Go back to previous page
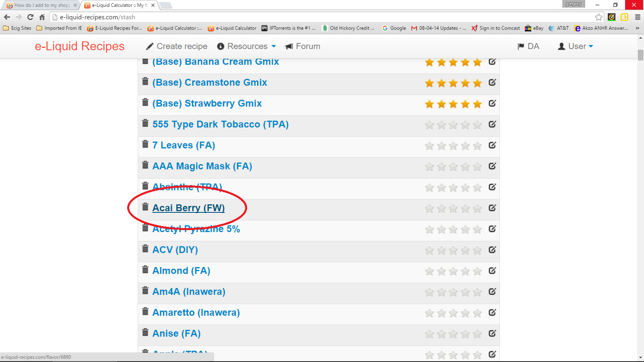Screen dimensions: 644x362 [x=7, y=17]
